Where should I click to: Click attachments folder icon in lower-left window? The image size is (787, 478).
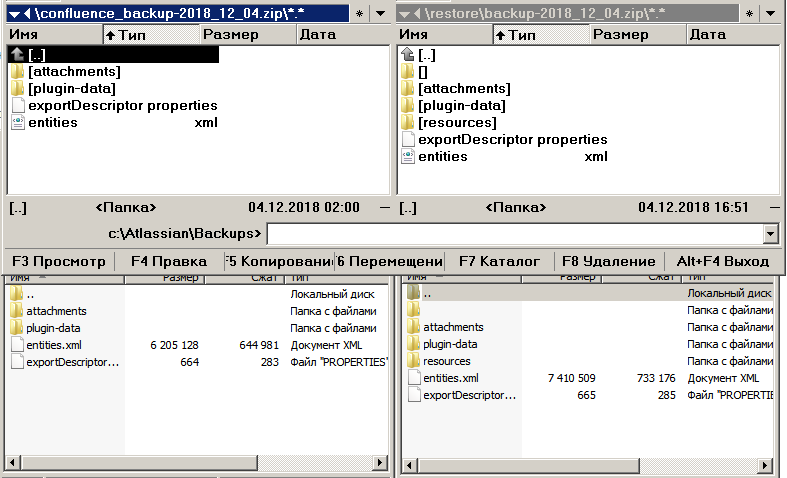(17, 311)
